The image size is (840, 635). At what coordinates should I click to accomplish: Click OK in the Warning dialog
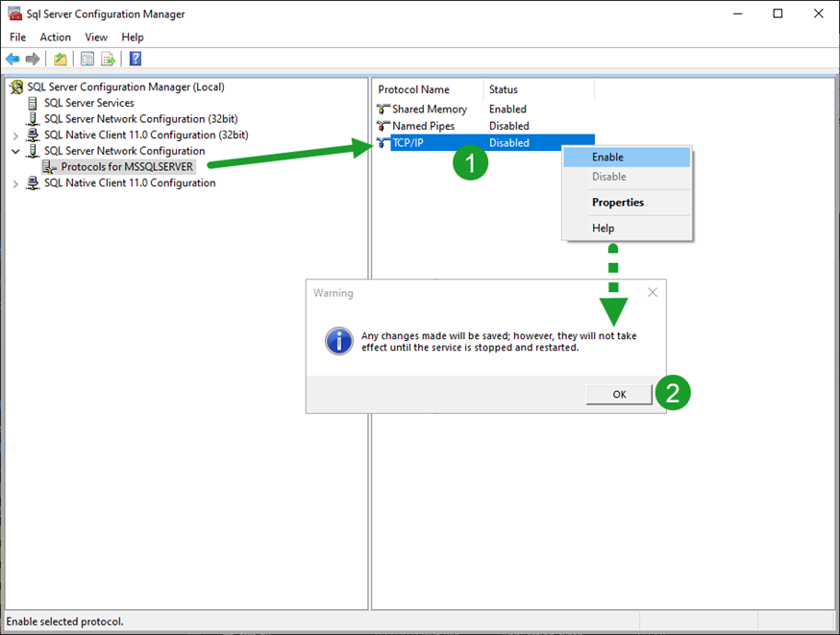[619, 395]
